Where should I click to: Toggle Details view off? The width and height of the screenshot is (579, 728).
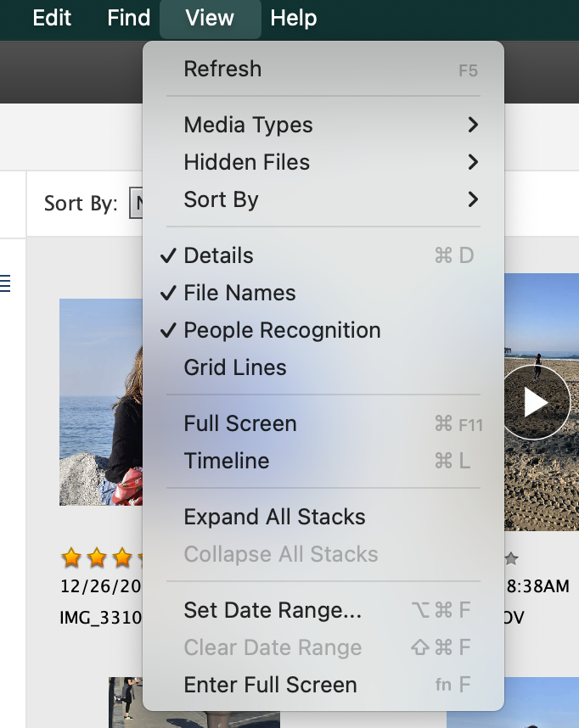218,255
